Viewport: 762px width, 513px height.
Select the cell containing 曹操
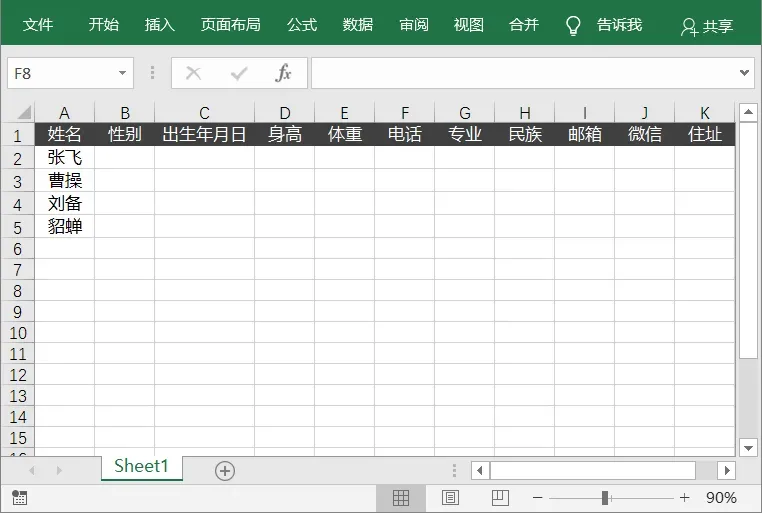coord(64,180)
